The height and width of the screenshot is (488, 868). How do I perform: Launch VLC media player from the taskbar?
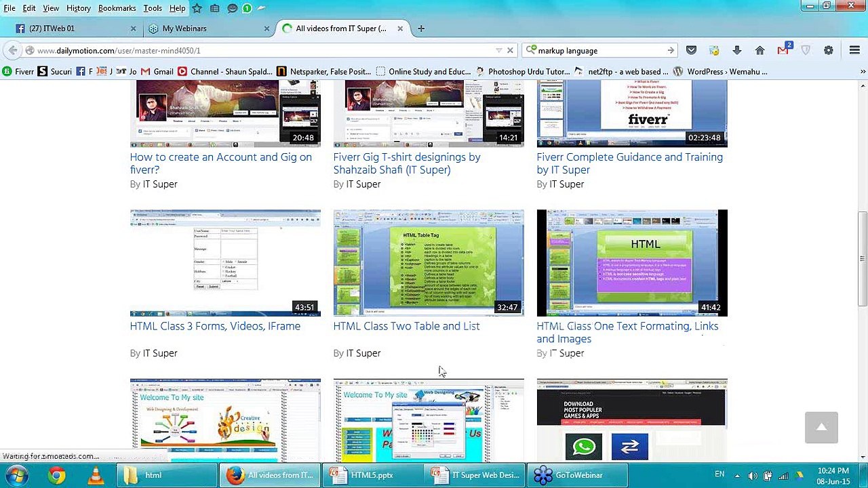click(x=96, y=475)
